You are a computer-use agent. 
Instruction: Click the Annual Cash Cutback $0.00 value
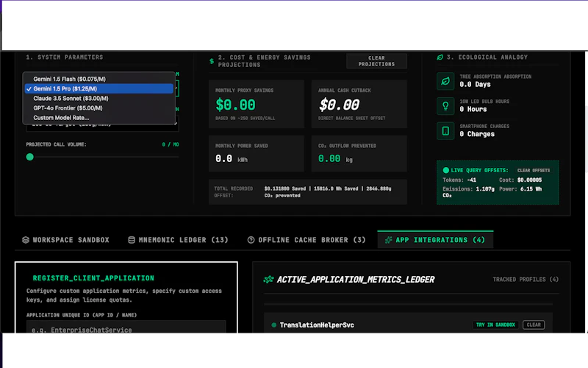(x=339, y=105)
